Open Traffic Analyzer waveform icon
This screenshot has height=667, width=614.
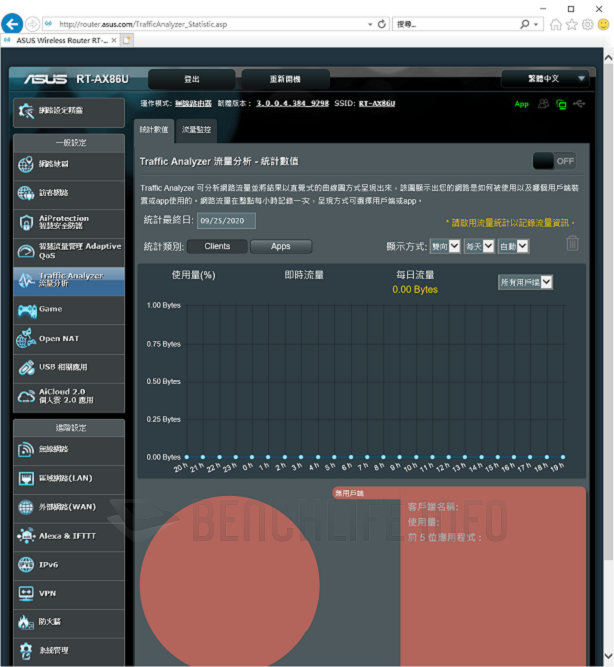[26, 280]
